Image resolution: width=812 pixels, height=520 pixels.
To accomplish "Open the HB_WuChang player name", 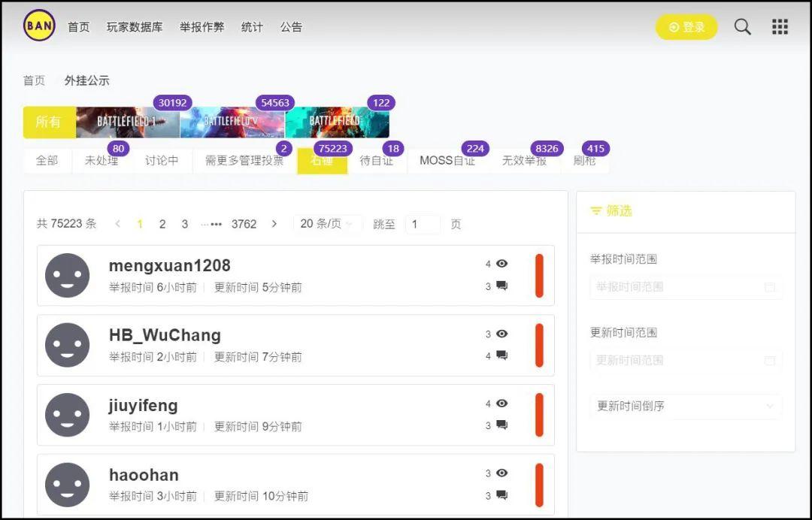I will pos(165,335).
